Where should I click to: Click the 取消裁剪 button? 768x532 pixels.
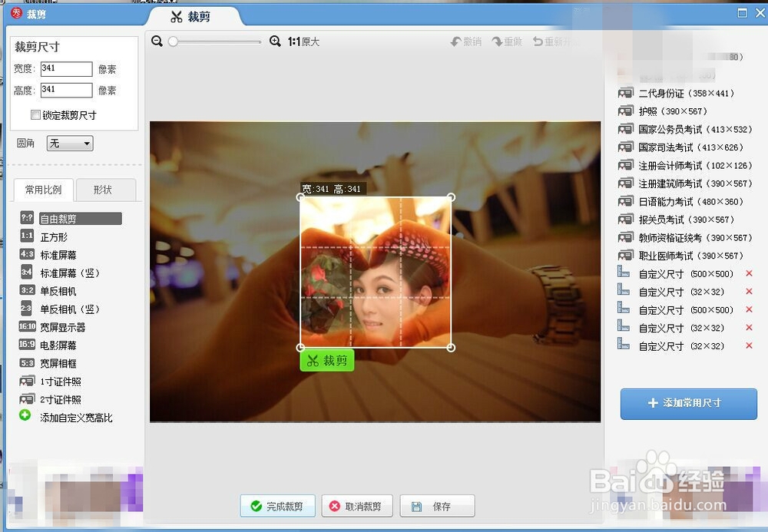pos(356,506)
